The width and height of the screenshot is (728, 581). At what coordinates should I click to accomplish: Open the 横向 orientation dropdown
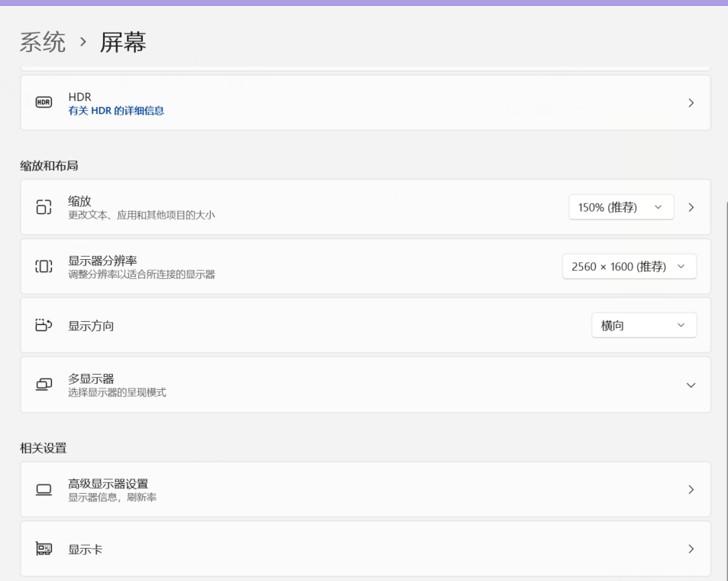coord(643,326)
